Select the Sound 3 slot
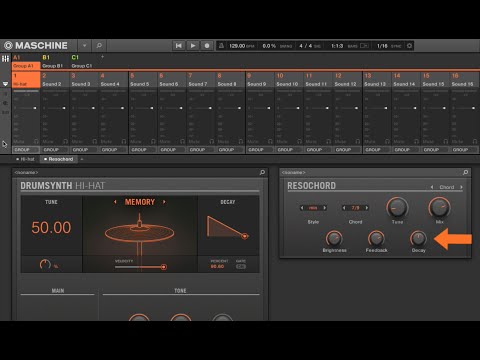This screenshot has height=360, width=480. 85,80
